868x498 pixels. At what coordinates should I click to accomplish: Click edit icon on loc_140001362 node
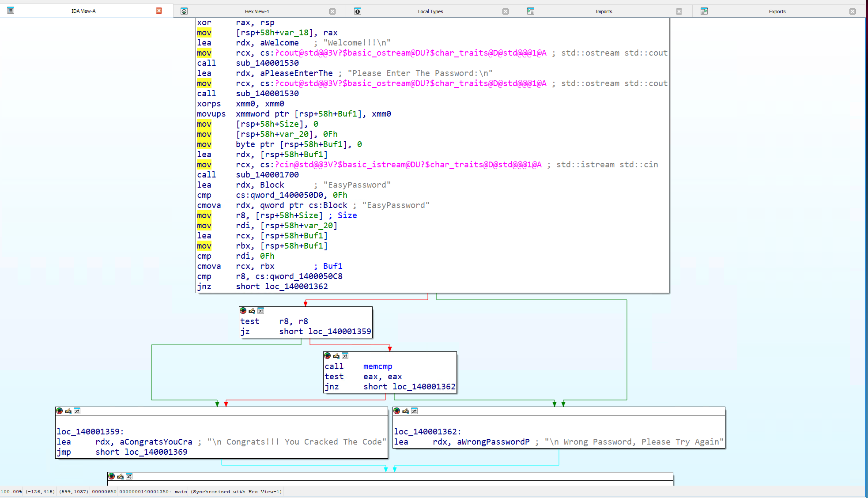[405, 411]
